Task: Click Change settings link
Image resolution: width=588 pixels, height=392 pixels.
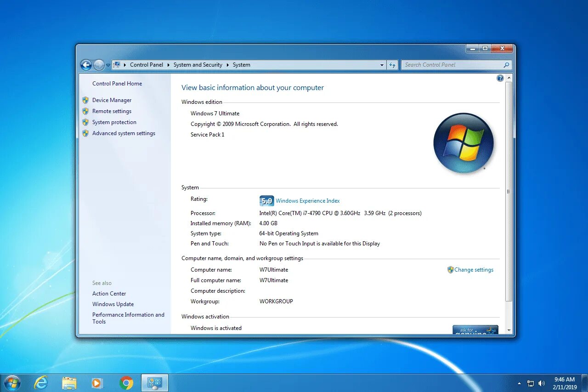Action: tap(474, 270)
